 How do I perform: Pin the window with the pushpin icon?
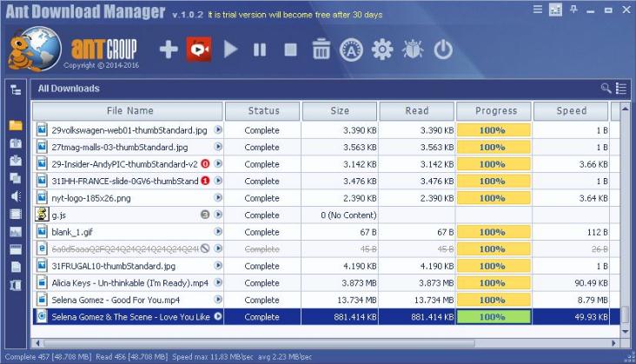573,10
